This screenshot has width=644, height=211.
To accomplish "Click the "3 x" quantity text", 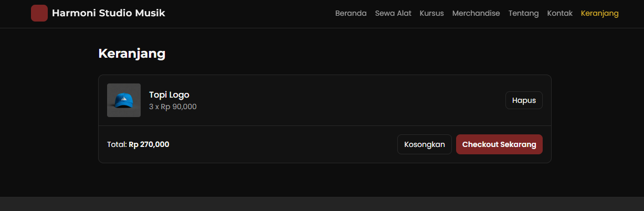I will point(154,107).
